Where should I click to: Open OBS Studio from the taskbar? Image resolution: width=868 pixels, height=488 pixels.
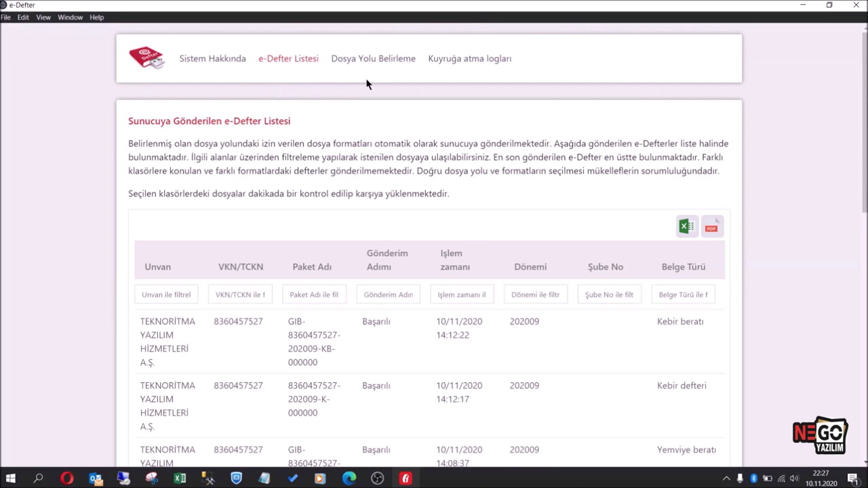(x=377, y=479)
